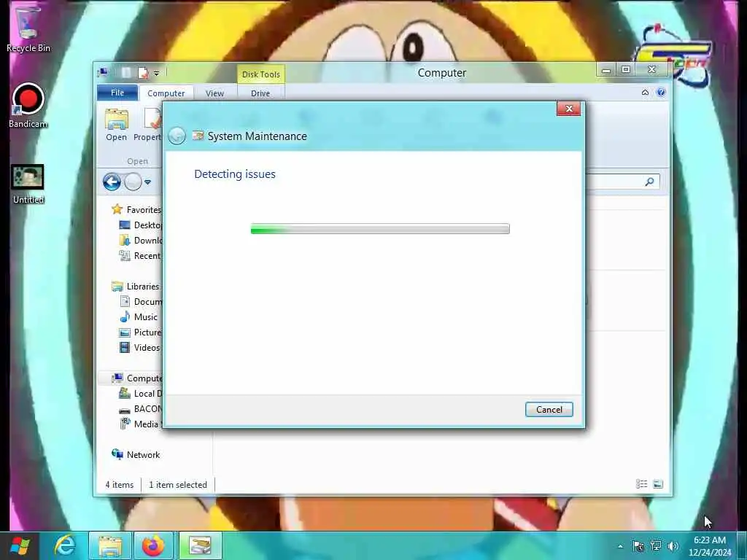Maximize the Computer window
Image resolution: width=747 pixels, height=560 pixels.
pos(626,70)
